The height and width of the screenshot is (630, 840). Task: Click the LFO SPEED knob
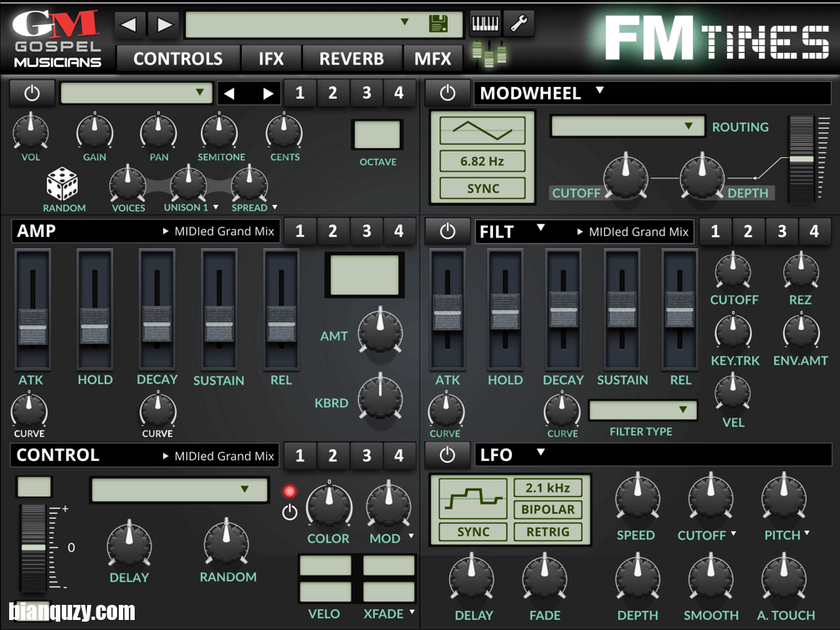pyautogui.click(x=637, y=499)
